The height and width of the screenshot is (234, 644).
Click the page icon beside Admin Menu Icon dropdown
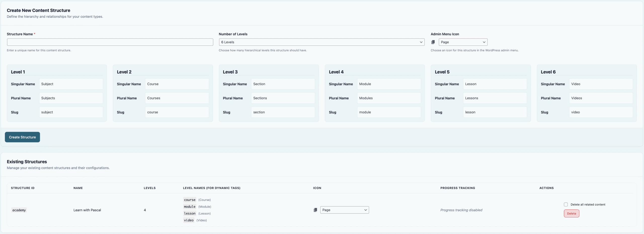(x=433, y=42)
